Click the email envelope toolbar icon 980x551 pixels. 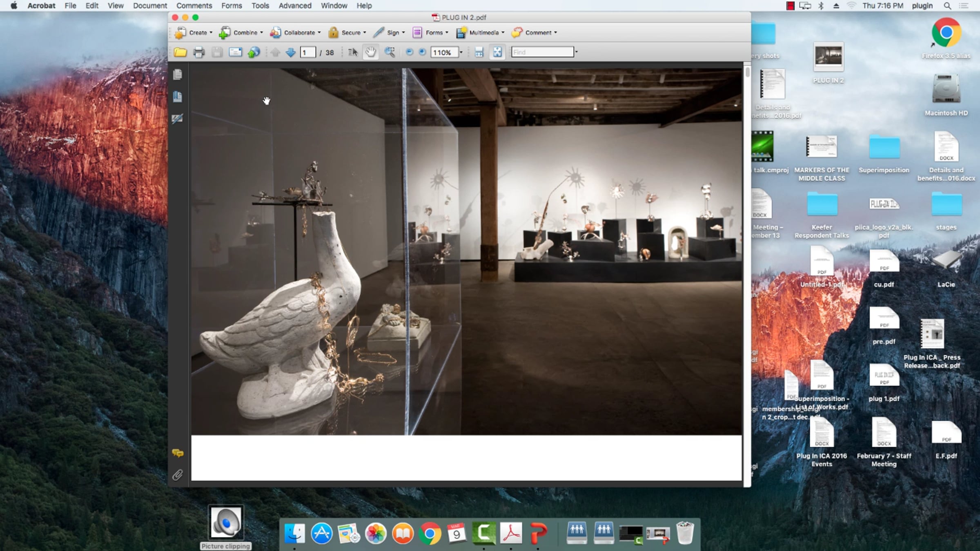[x=235, y=52]
